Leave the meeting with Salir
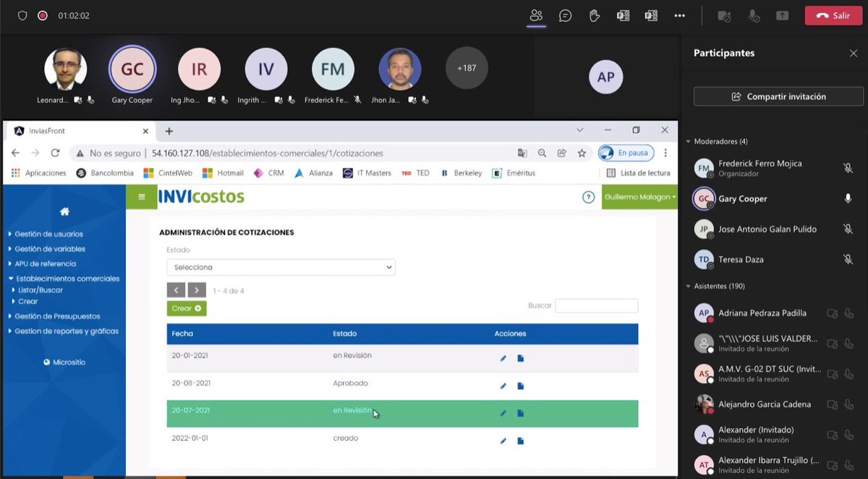The image size is (868, 479). [833, 15]
